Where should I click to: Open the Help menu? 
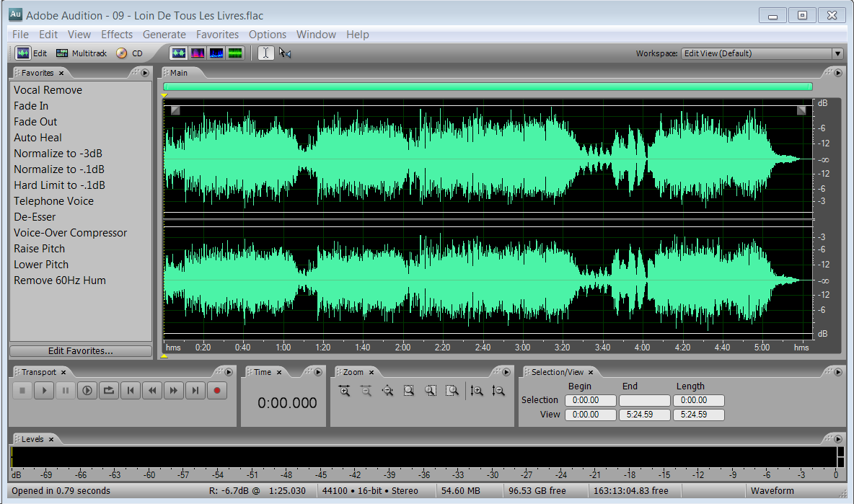pyautogui.click(x=357, y=35)
